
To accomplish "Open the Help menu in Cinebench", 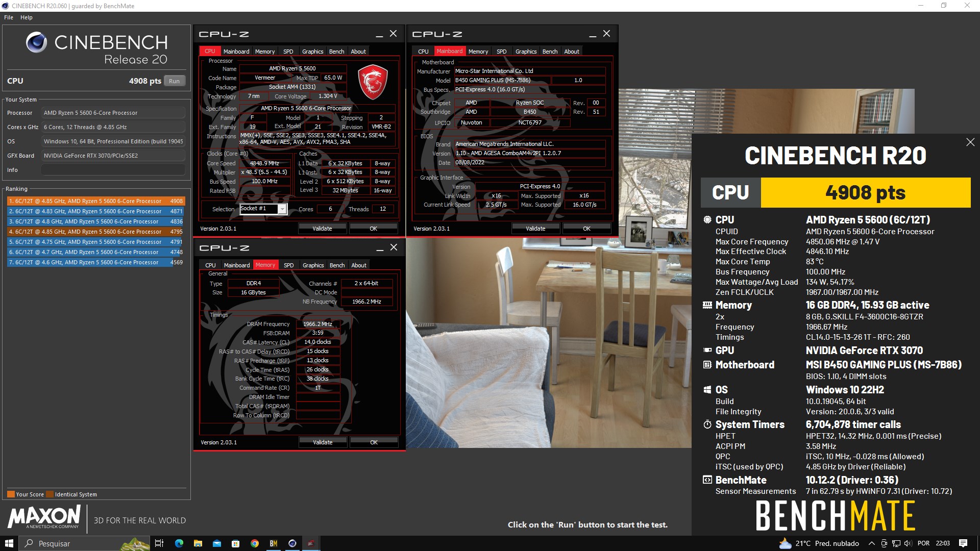I will coord(27,17).
